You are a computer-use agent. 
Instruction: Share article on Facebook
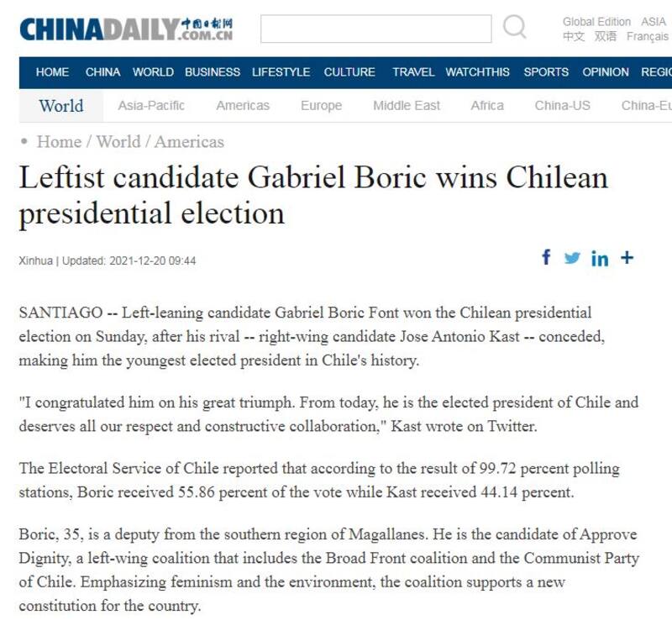pos(546,258)
